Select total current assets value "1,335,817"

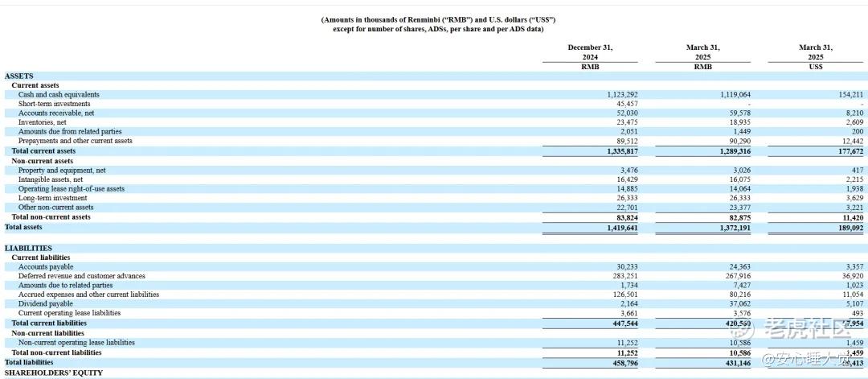tap(622, 150)
